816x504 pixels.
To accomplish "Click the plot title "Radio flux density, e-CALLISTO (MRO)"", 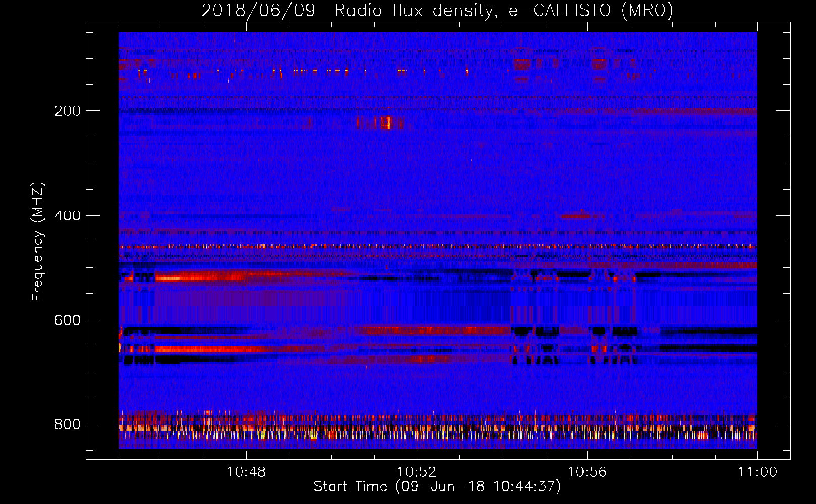I will point(504,10).
